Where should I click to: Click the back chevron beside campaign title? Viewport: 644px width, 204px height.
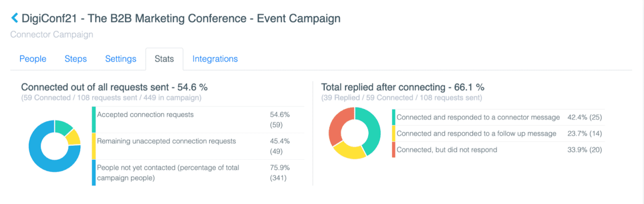tap(14, 19)
